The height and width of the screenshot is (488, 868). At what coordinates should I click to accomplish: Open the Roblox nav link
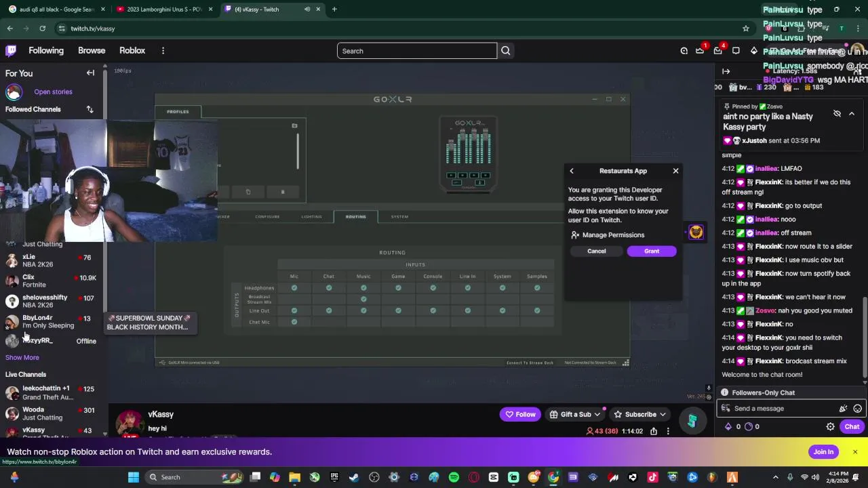coord(132,51)
